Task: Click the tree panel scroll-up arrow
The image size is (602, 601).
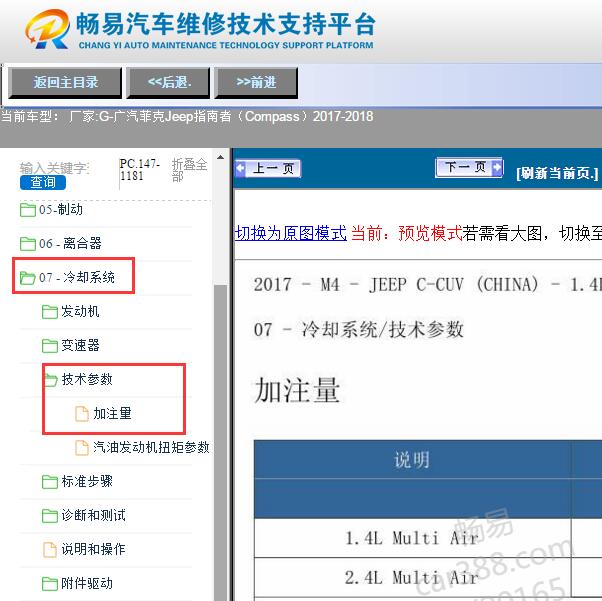Action: pyautogui.click(x=220, y=157)
